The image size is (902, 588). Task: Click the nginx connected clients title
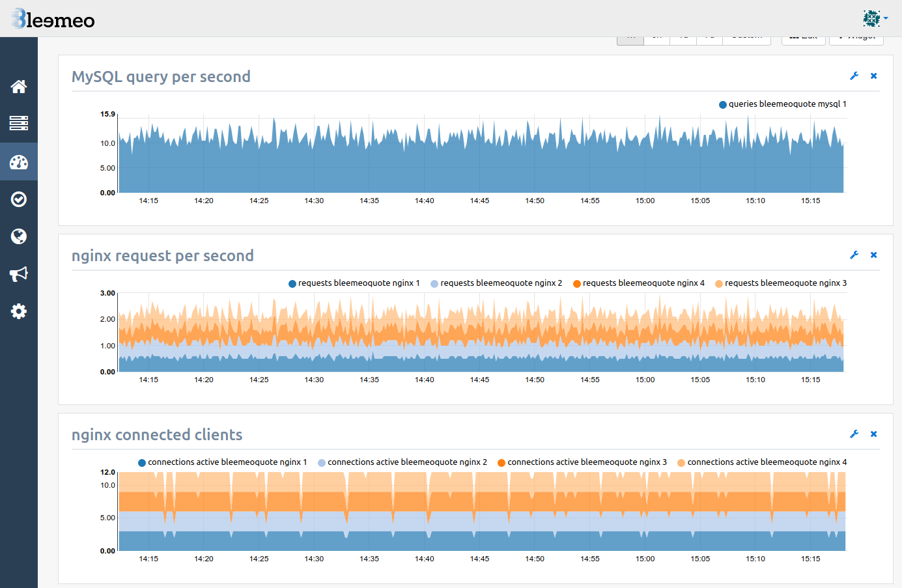coord(157,435)
